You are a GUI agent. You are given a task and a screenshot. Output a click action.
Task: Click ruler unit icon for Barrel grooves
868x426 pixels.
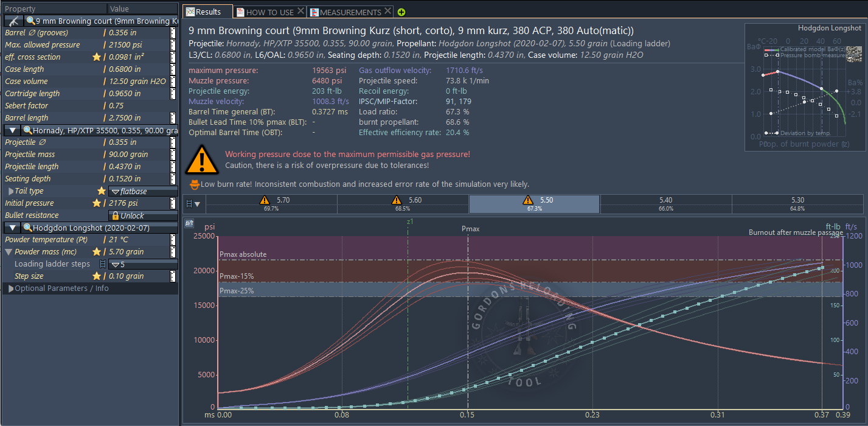tap(173, 33)
